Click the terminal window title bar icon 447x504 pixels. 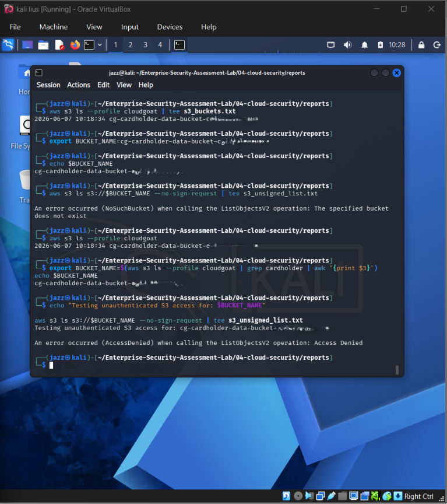39,73
